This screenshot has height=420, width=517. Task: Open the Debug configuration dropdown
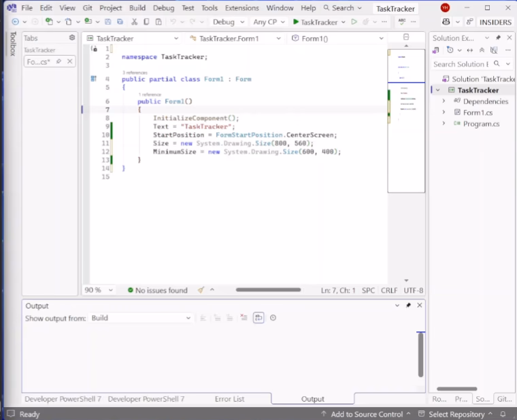[227, 22]
